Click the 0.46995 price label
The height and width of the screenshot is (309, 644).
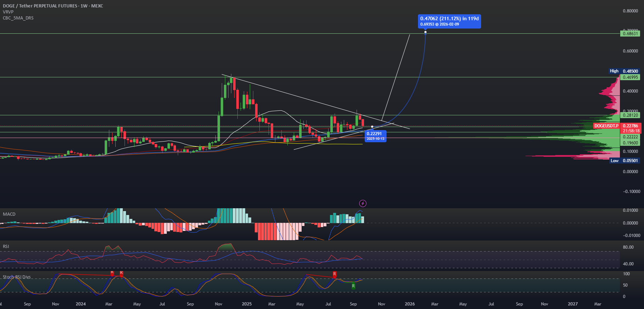point(630,77)
